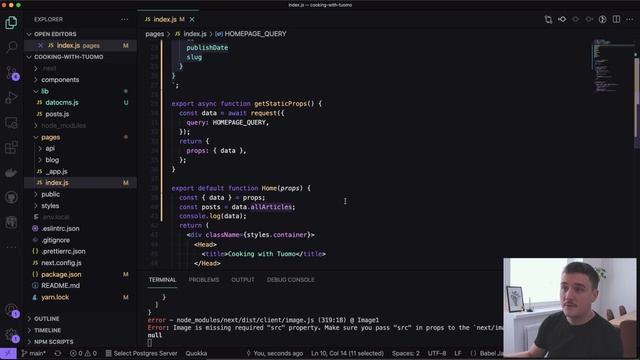Image resolution: width=640 pixels, height=360 pixels.
Task: Open Remote Explorer view icon
Action: pyautogui.click(x=11, y=122)
